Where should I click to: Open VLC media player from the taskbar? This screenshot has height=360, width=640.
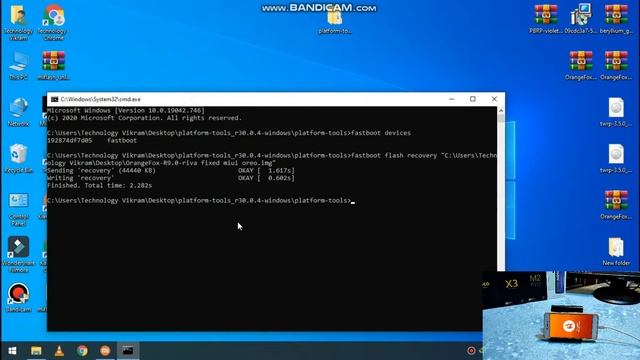click(59, 351)
